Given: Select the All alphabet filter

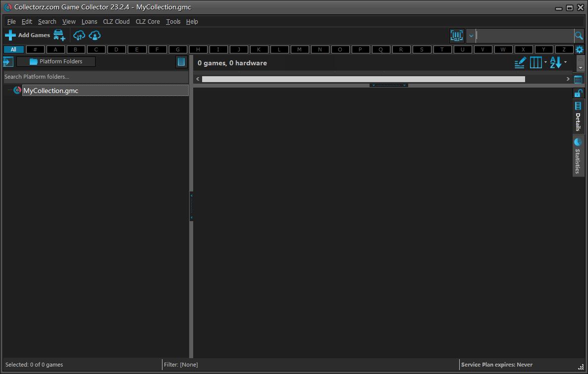Looking at the screenshot, I should pos(13,49).
